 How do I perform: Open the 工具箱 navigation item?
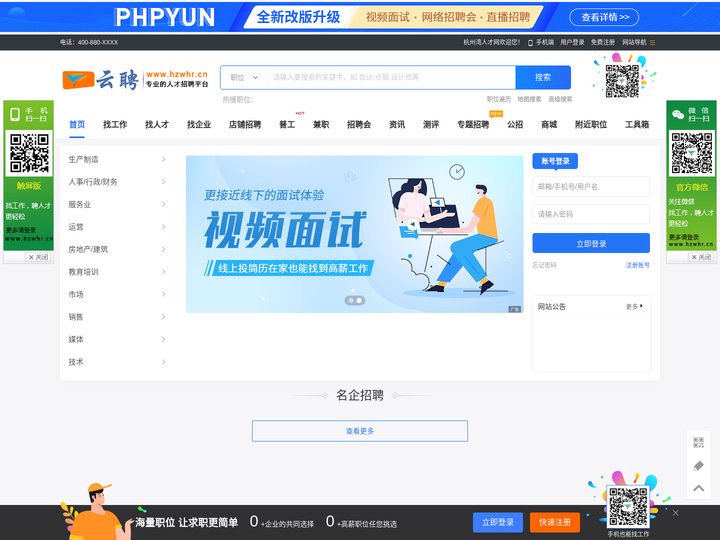point(637,124)
